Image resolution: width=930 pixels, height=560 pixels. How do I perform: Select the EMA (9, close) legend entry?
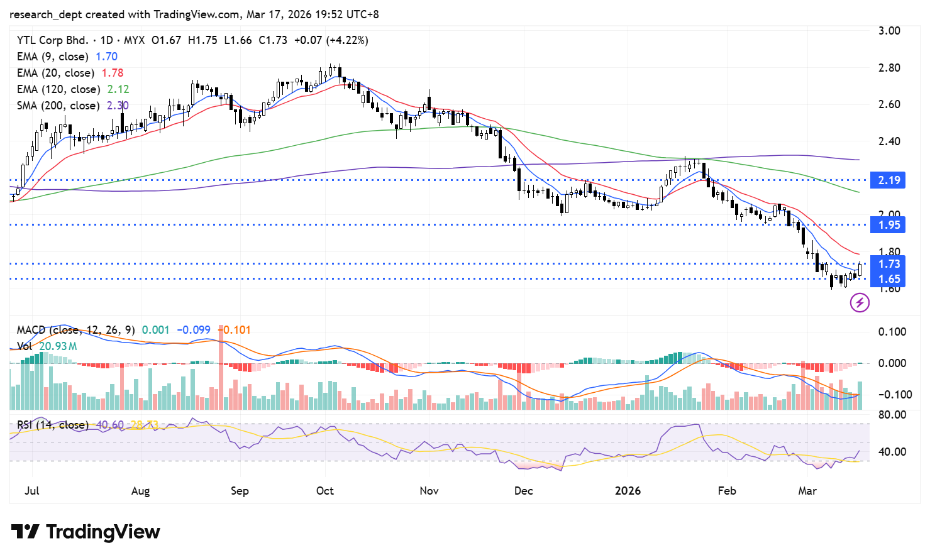pos(53,57)
